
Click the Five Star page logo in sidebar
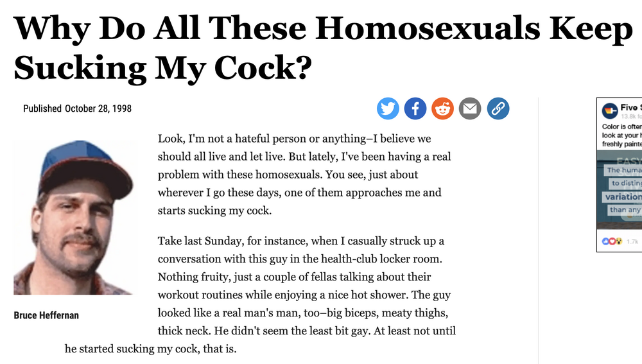click(x=610, y=110)
